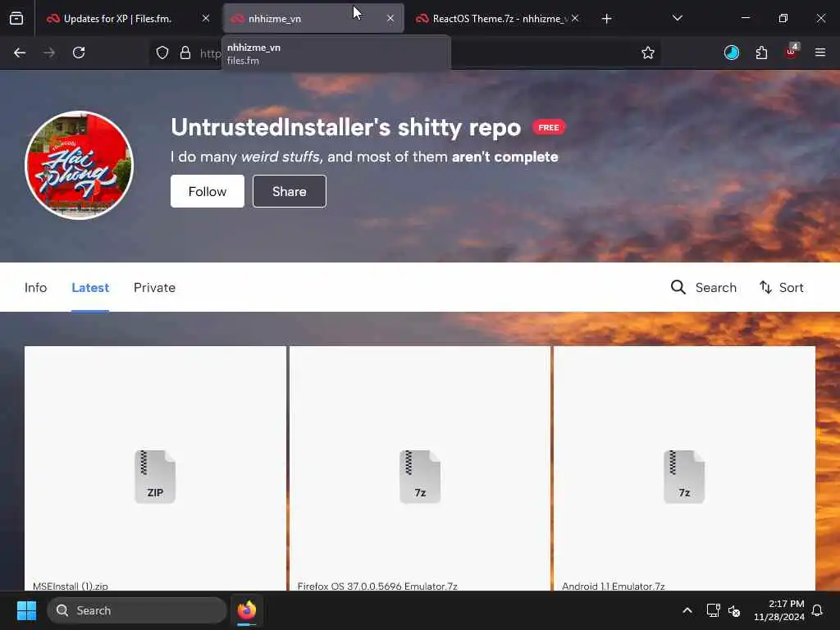
Task: Click Android Emulator 7z archive icon
Action: pyautogui.click(x=684, y=477)
